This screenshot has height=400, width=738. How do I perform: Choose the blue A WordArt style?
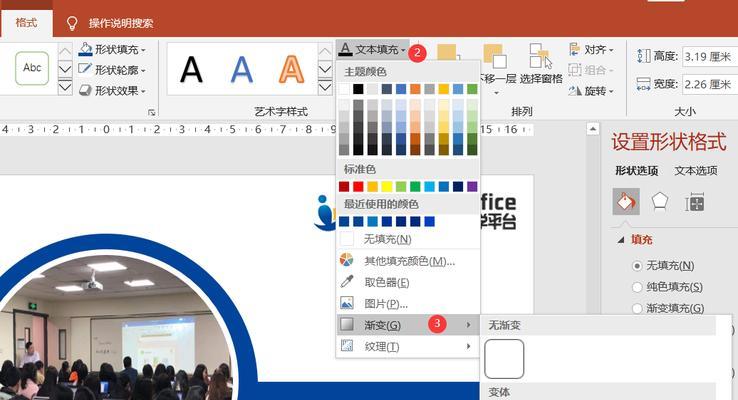tap(241, 70)
